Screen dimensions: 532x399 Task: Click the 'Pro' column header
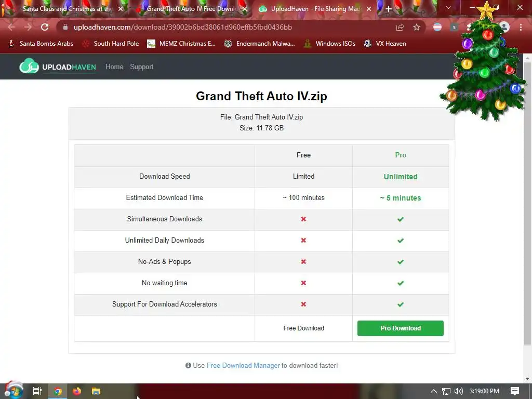tap(401, 155)
